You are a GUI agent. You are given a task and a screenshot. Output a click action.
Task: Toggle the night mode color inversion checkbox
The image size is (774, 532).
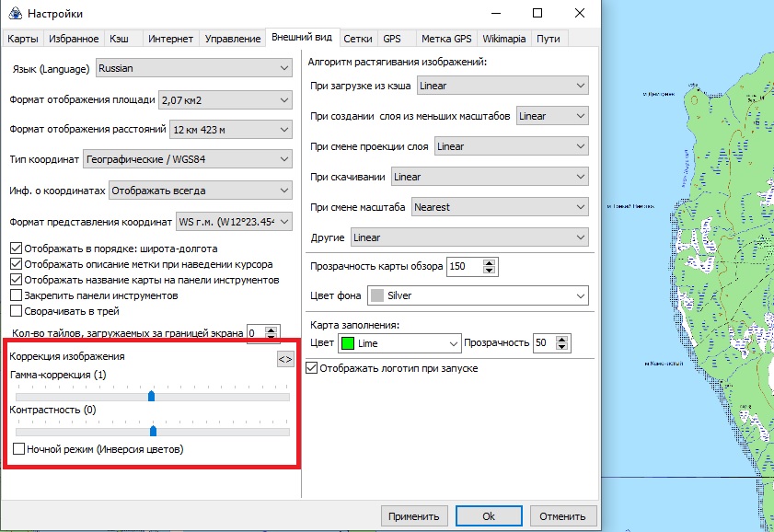19,449
